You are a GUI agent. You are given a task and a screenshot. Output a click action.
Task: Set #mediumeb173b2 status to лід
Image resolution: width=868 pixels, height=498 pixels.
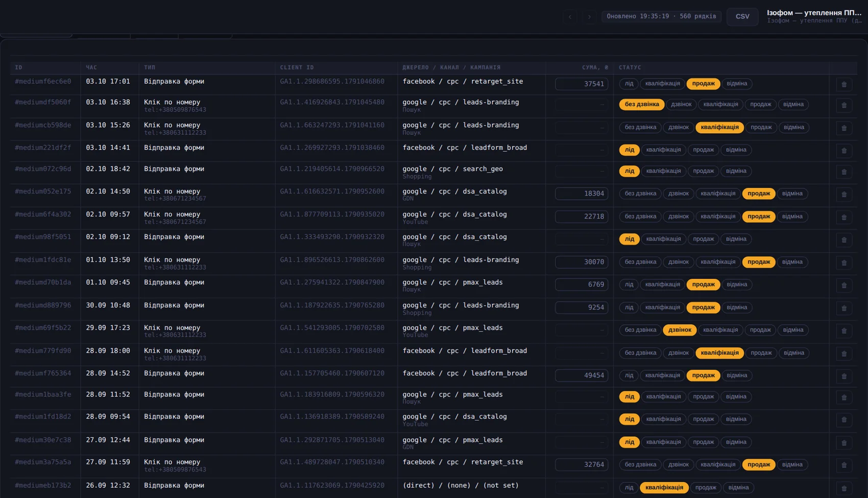pyautogui.click(x=629, y=487)
